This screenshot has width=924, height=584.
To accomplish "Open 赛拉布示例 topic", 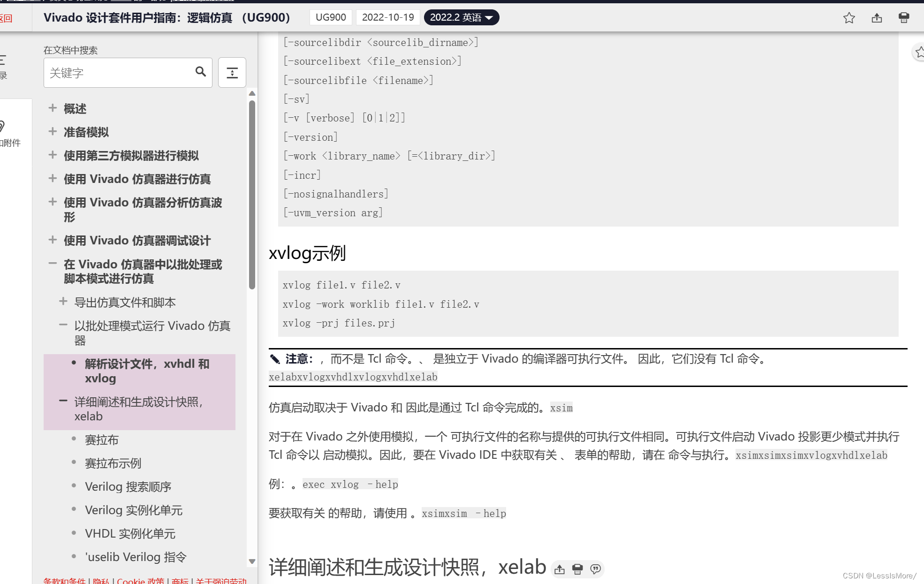I will tap(113, 463).
